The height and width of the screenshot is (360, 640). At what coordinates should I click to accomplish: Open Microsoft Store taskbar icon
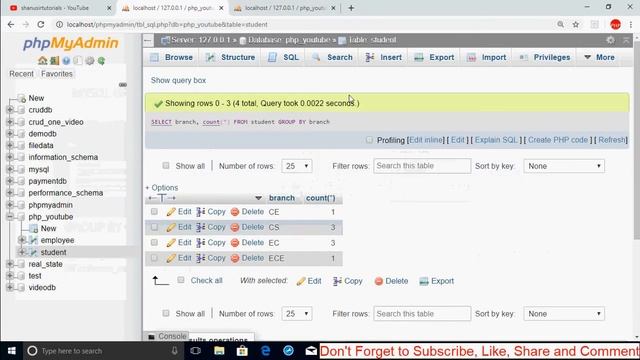(x=242, y=351)
